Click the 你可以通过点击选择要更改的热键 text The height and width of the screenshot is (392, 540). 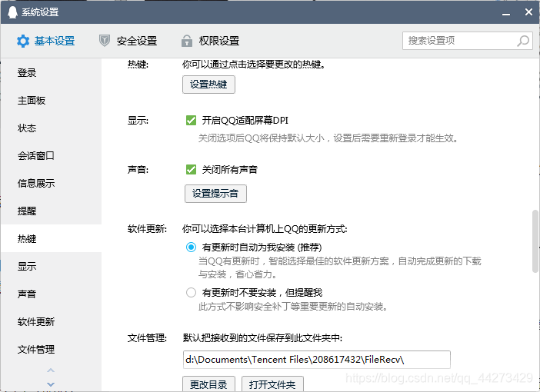[x=254, y=65]
